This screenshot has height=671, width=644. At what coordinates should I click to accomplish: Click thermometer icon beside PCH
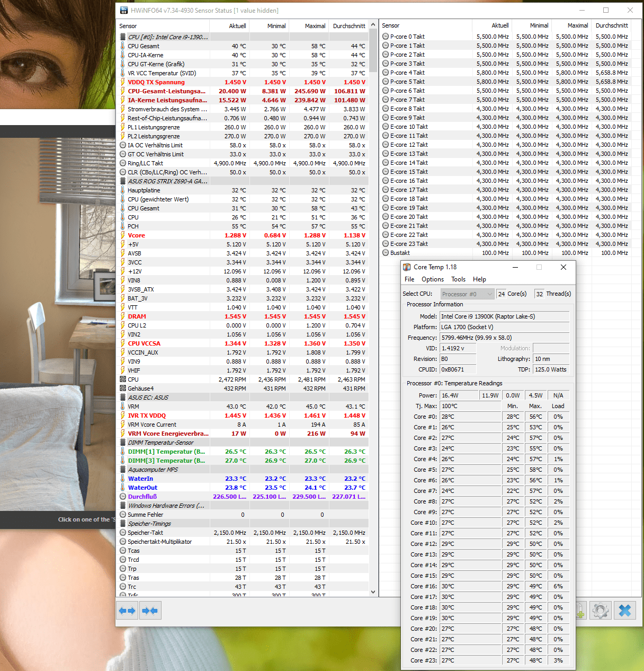coord(123,226)
